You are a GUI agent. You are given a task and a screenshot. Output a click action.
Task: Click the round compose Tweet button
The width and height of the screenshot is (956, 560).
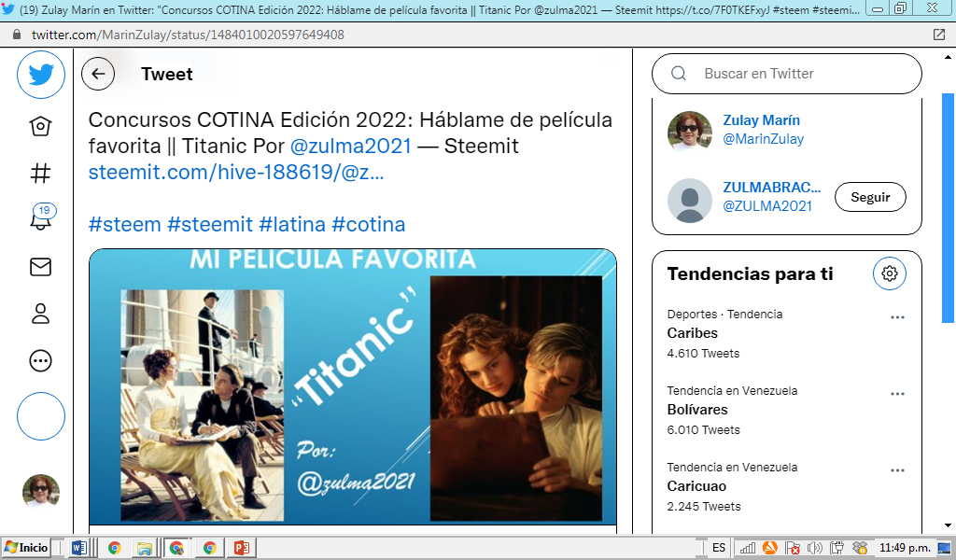[41, 416]
